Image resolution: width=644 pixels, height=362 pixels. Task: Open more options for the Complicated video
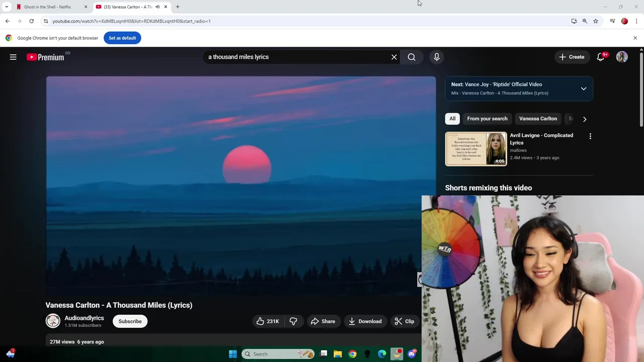pos(590,136)
